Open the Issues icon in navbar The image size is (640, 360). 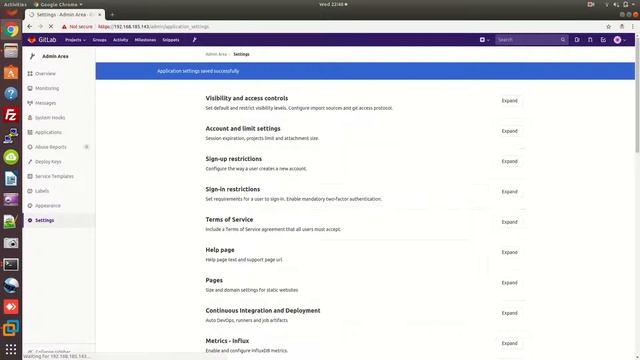(577, 40)
